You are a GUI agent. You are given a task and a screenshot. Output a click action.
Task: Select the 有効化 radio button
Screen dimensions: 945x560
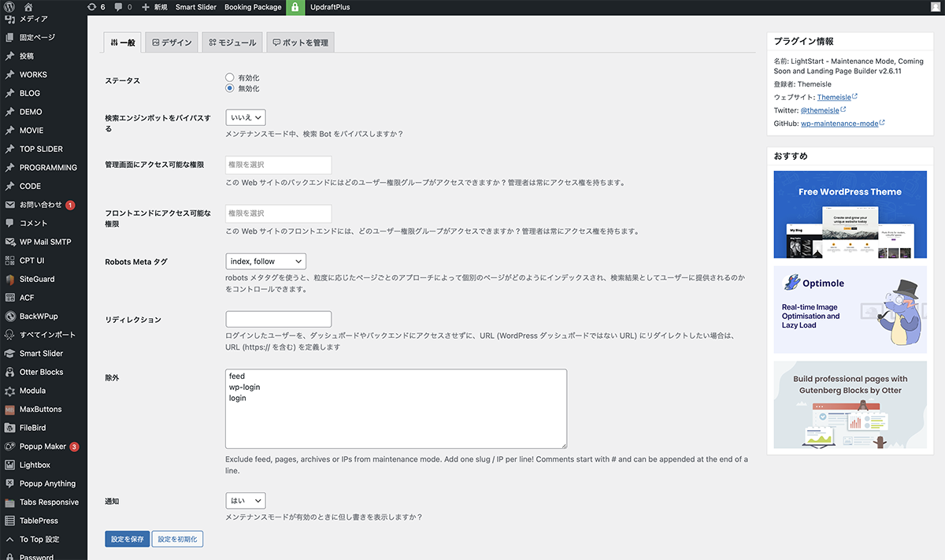coord(230,78)
